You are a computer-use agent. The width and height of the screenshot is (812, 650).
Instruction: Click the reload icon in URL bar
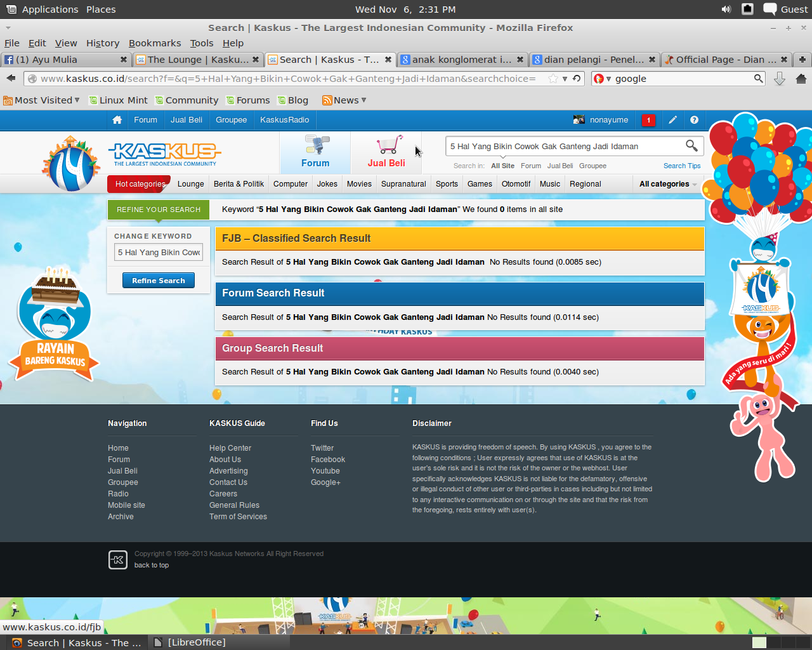point(577,79)
